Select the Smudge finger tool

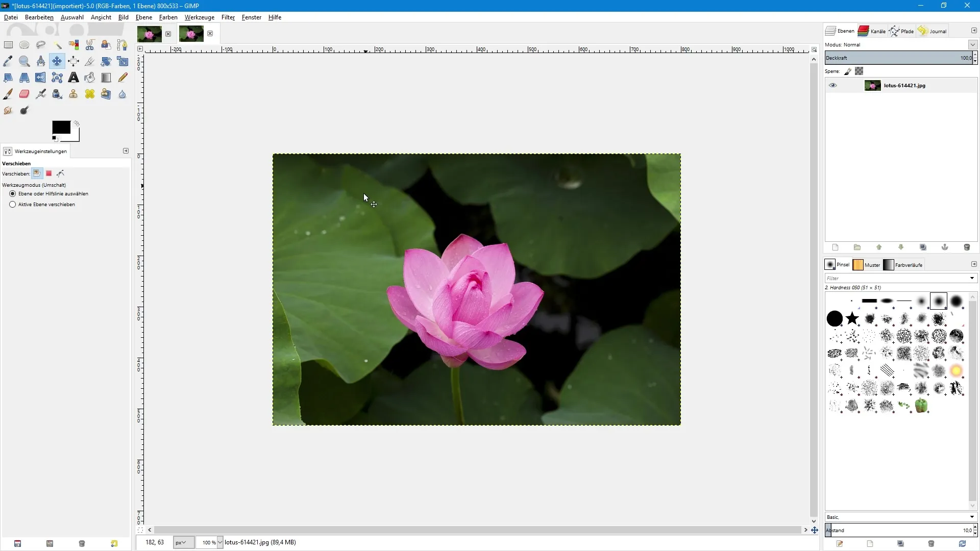point(8,110)
